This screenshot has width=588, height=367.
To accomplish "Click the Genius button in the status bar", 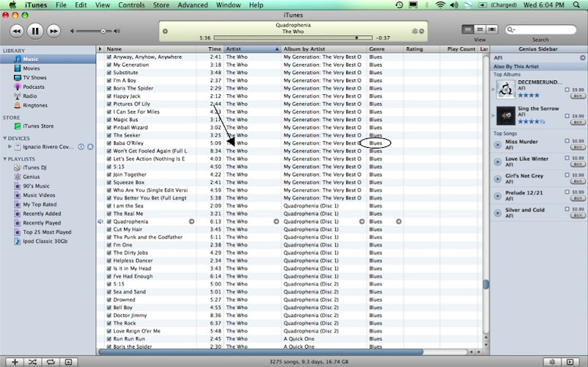I will [553, 362].
